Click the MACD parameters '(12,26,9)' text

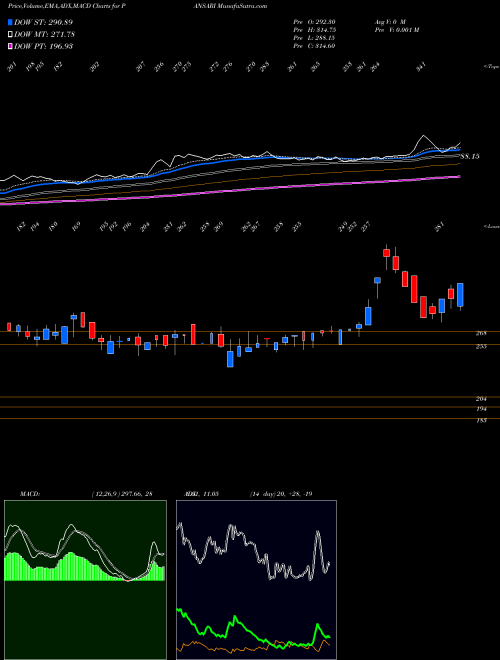click(105, 494)
